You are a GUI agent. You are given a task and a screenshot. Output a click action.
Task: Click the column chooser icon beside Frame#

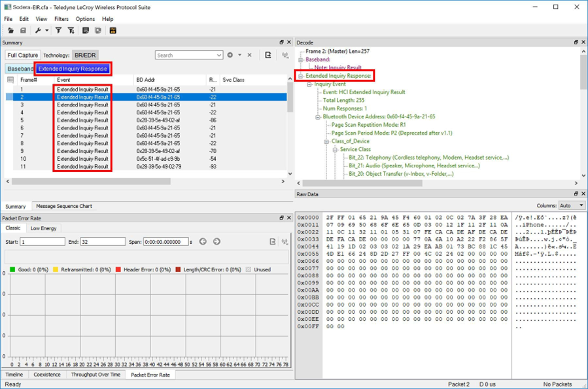pos(10,80)
